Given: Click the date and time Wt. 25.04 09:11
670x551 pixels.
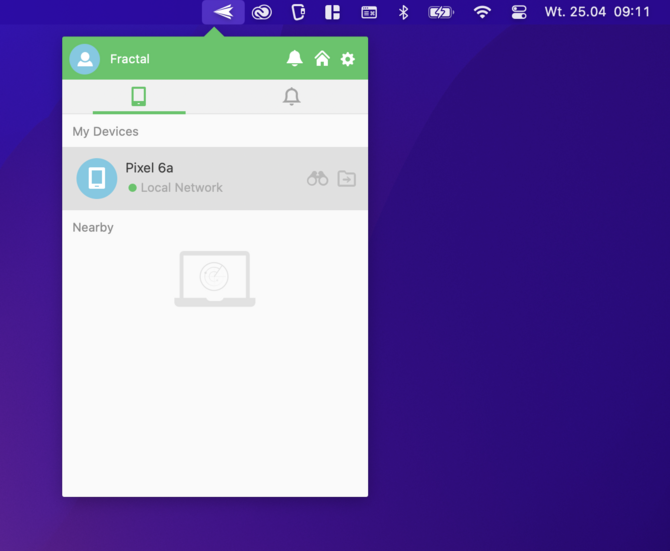Looking at the screenshot, I should 597,12.
